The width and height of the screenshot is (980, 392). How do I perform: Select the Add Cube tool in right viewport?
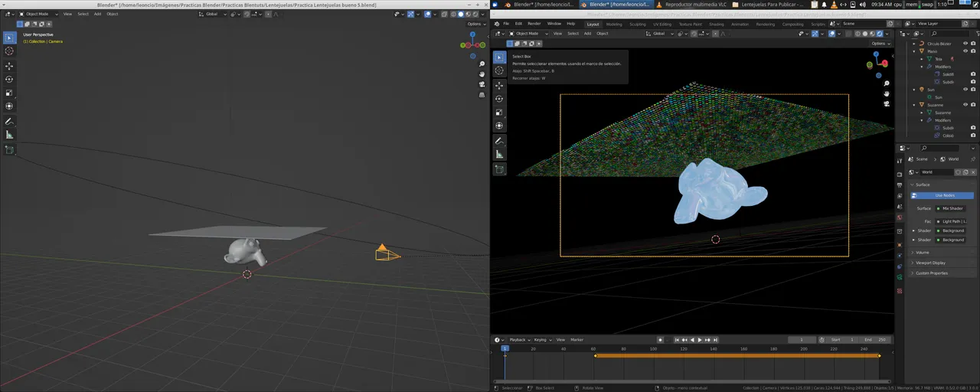pyautogui.click(x=499, y=169)
